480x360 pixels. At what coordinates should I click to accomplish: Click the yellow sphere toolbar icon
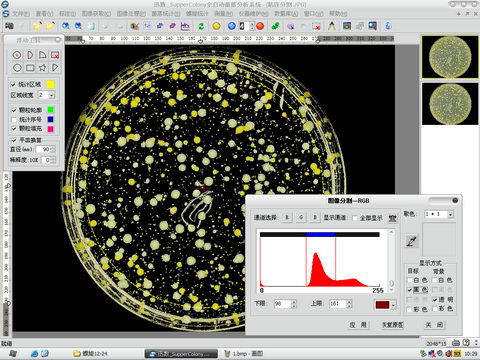click(216, 26)
